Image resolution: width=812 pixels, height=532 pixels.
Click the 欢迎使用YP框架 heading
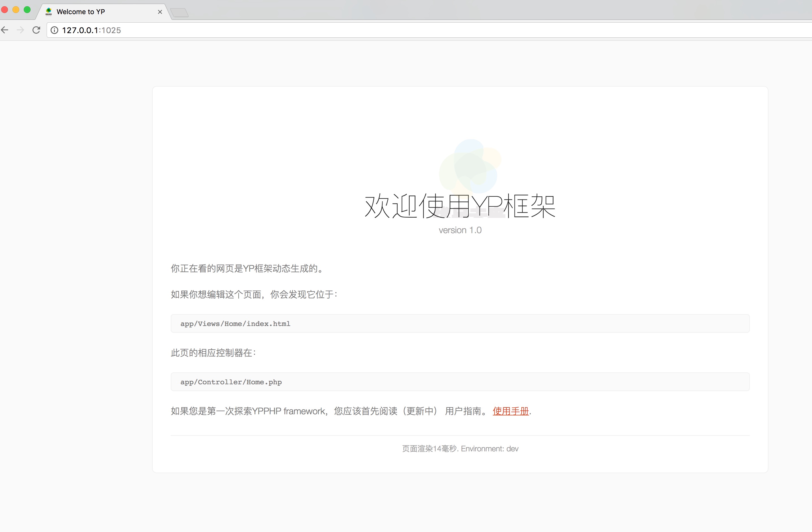(x=460, y=206)
